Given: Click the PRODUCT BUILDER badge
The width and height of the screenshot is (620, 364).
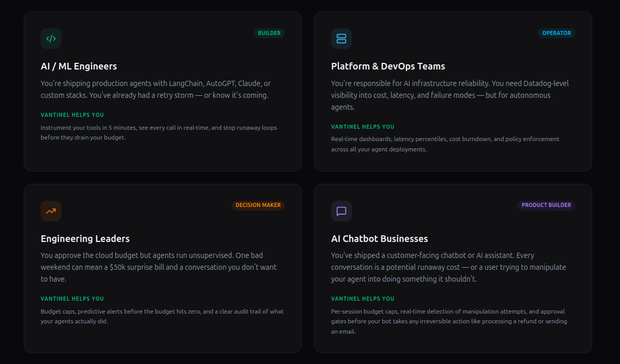Looking at the screenshot, I should pyautogui.click(x=546, y=205).
